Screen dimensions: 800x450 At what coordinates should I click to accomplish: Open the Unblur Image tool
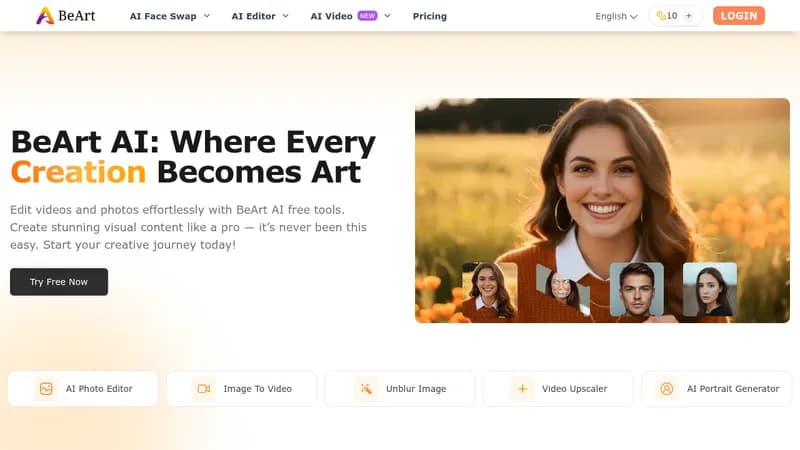[400, 389]
